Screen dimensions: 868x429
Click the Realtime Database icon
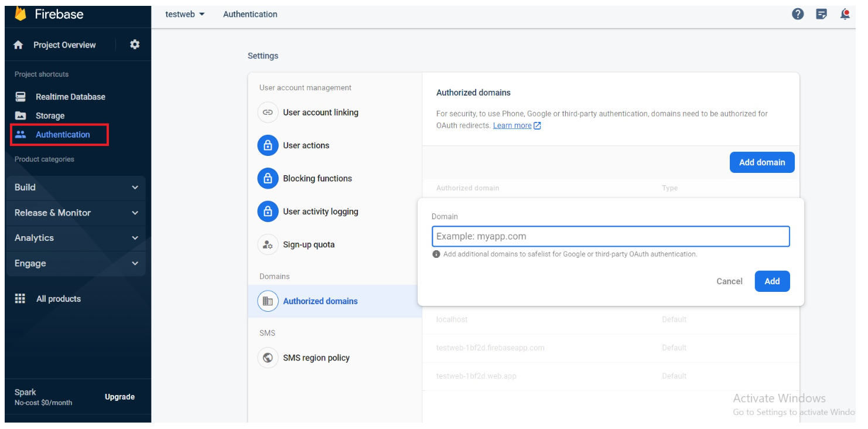coord(20,97)
